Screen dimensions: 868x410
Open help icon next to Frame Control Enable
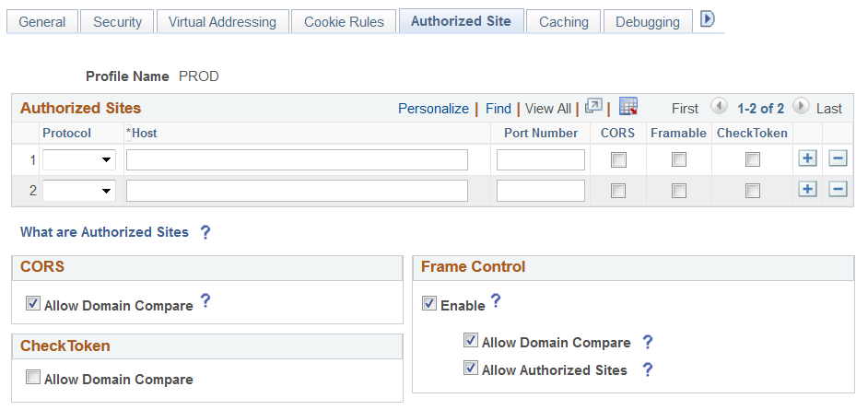[495, 300]
